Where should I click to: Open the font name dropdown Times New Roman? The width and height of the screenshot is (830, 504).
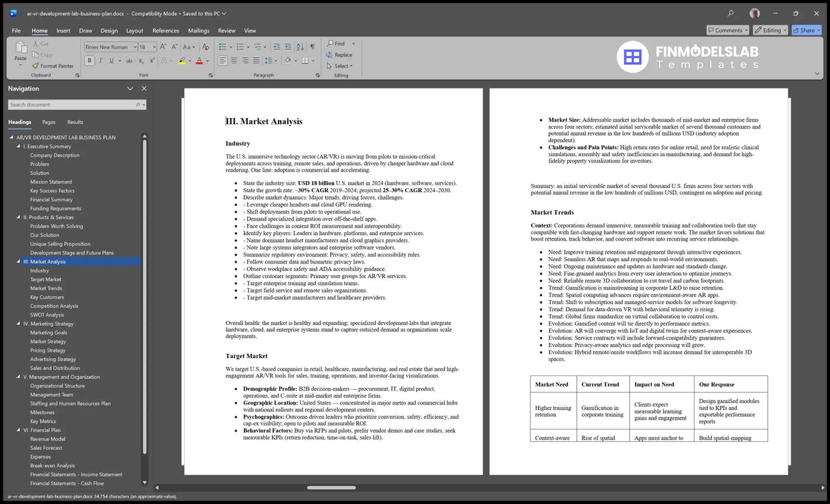(x=135, y=47)
